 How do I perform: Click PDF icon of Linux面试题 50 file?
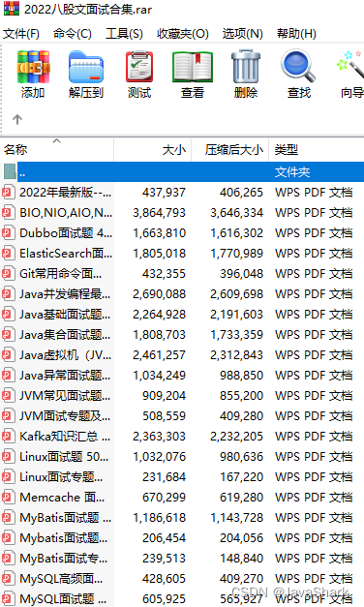coord(9,456)
